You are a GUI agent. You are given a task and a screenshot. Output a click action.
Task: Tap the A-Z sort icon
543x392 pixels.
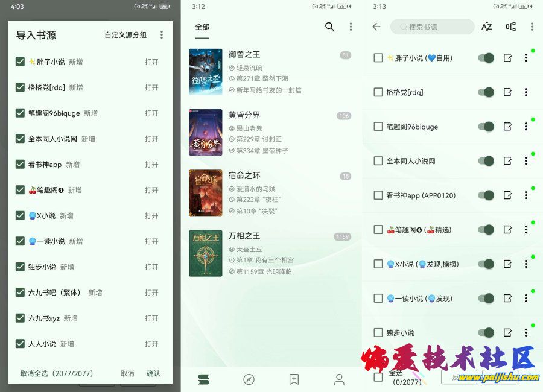[x=486, y=27]
